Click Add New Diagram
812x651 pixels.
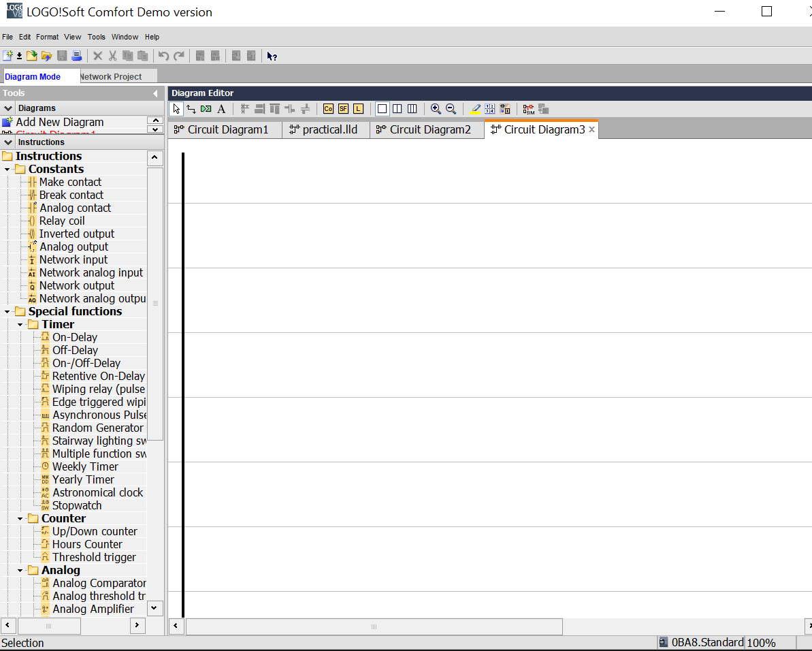pos(59,122)
